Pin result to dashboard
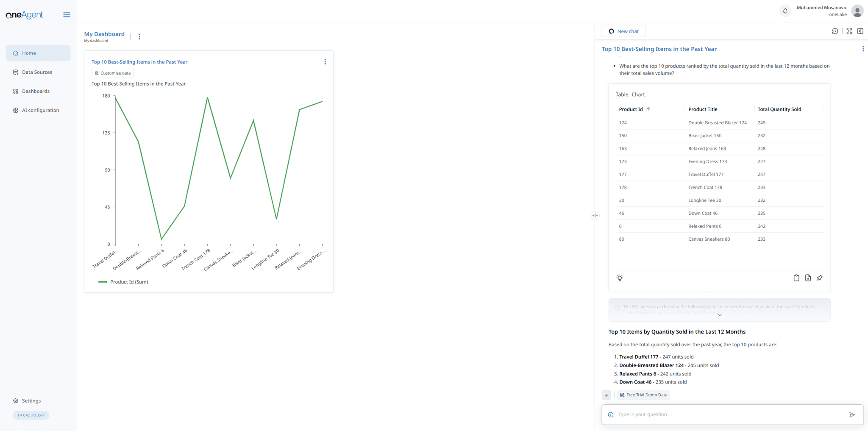Screen dimensions: 868x431 pyautogui.click(x=820, y=278)
